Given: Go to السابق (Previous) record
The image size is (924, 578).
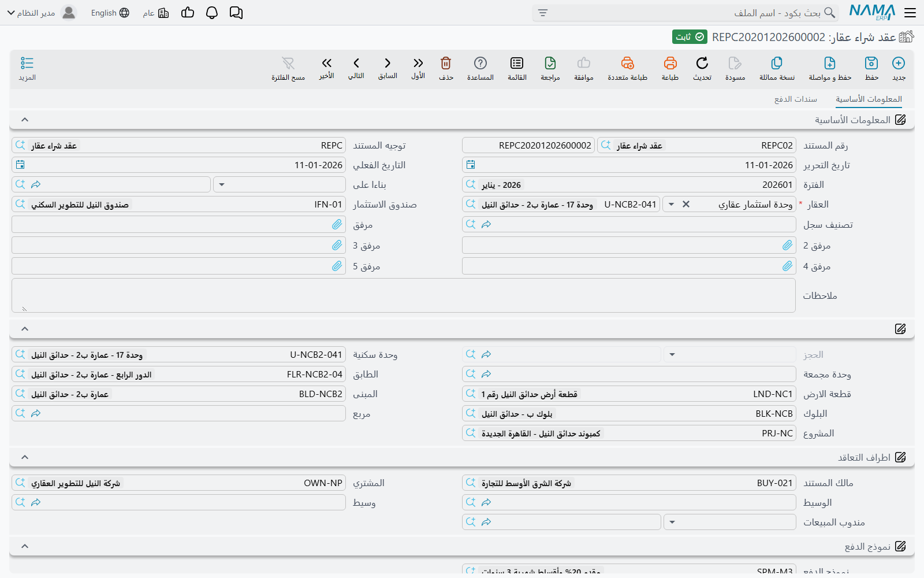Looking at the screenshot, I should 388,63.
